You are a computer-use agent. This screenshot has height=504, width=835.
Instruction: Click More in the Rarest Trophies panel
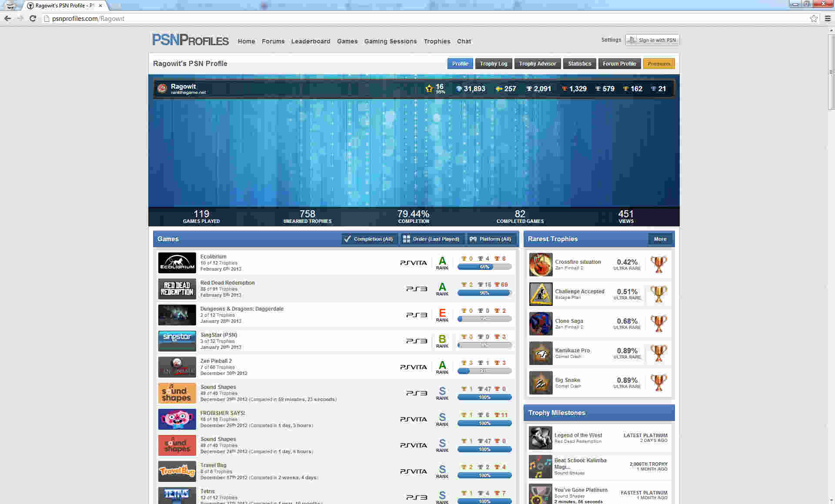click(660, 239)
